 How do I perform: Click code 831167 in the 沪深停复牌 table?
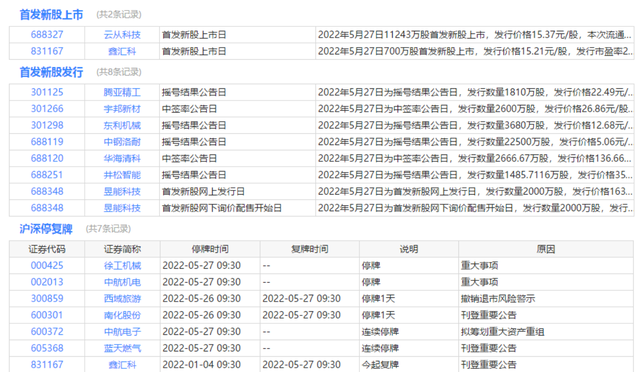(47, 365)
